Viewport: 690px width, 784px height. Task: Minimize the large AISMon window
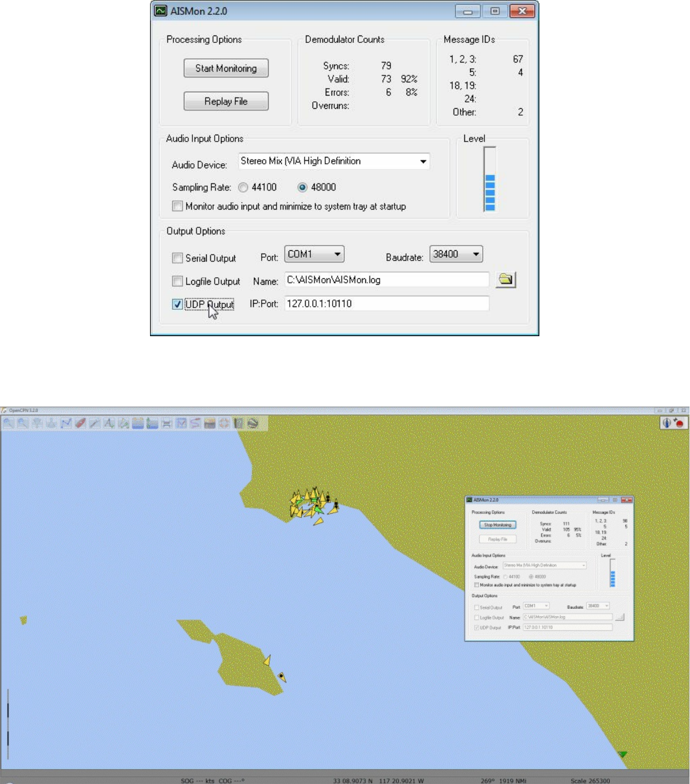(x=468, y=11)
